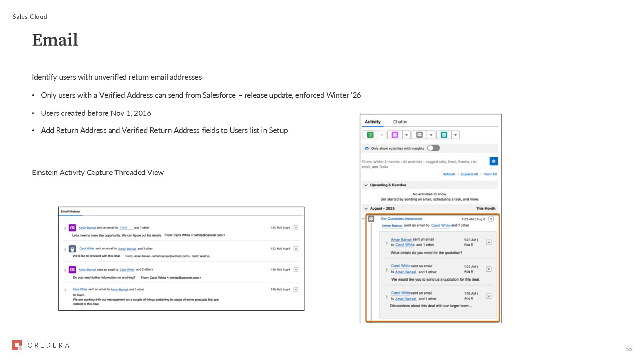Screen dimensions: 644x362
Task: Collapse the August 2025 section
Action: (366, 208)
